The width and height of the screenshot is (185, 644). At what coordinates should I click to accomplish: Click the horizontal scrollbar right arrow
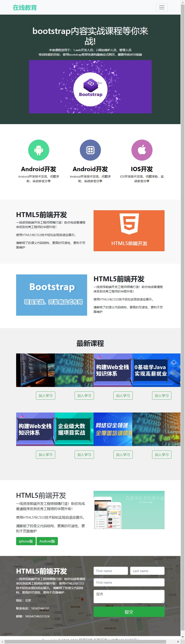pyautogui.click(x=178, y=642)
